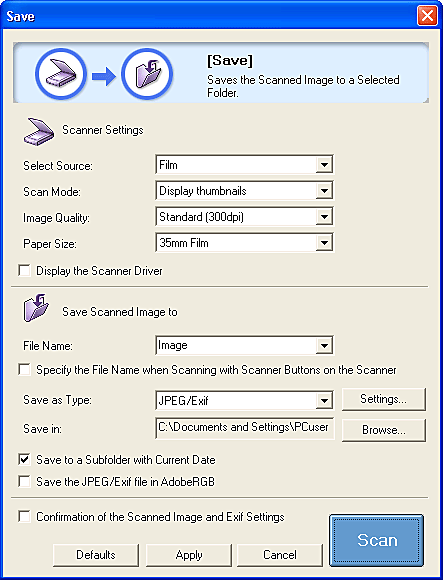443x580 pixels.
Task: Click the Scanner Settings scanner icon
Action: click(x=39, y=131)
